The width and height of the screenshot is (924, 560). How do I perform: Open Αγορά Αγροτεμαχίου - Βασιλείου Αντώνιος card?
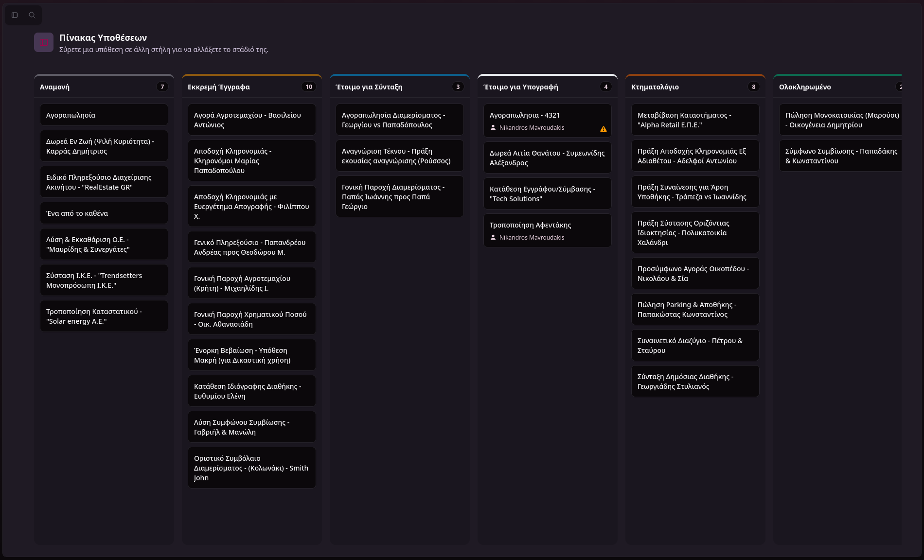252,120
